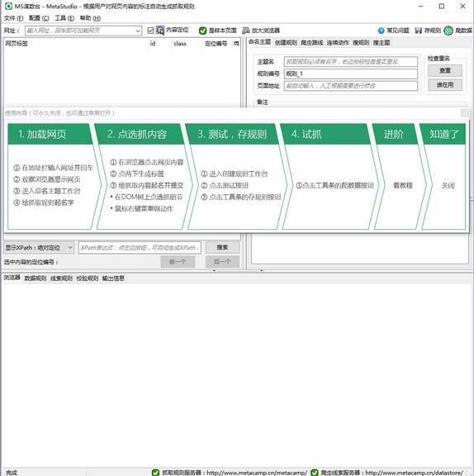Close the 使用向导 wizard panel
Viewport: 474px width, 476px height.
465,113
